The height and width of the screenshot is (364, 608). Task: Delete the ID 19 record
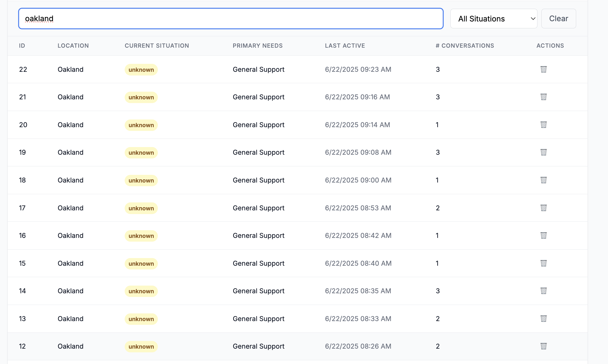click(544, 152)
